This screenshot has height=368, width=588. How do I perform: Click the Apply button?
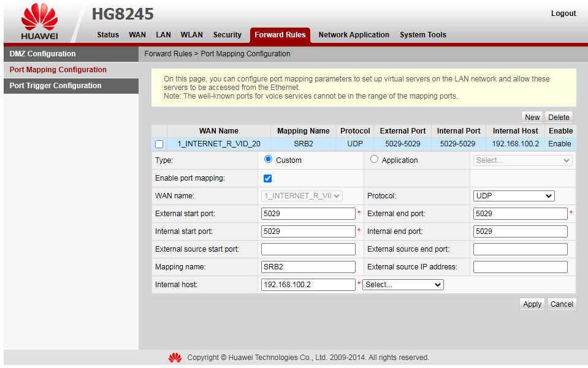pos(532,304)
